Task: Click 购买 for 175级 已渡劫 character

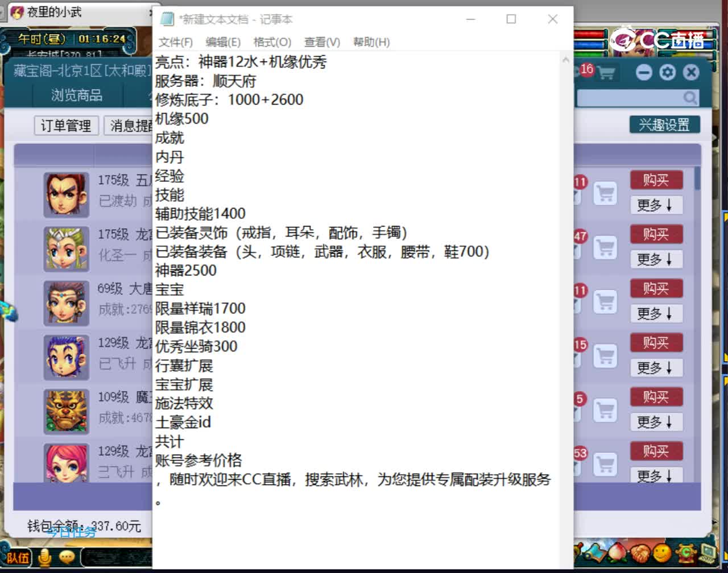Action: pyautogui.click(x=656, y=180)
